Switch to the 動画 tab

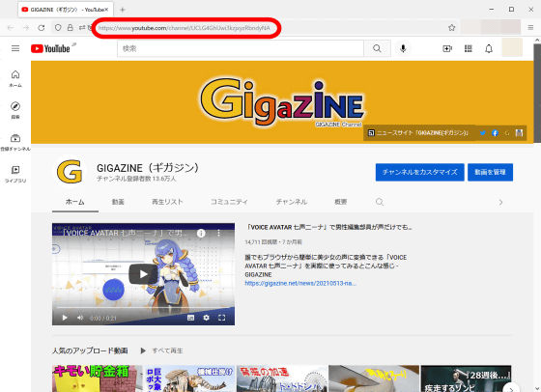(118, 202)
